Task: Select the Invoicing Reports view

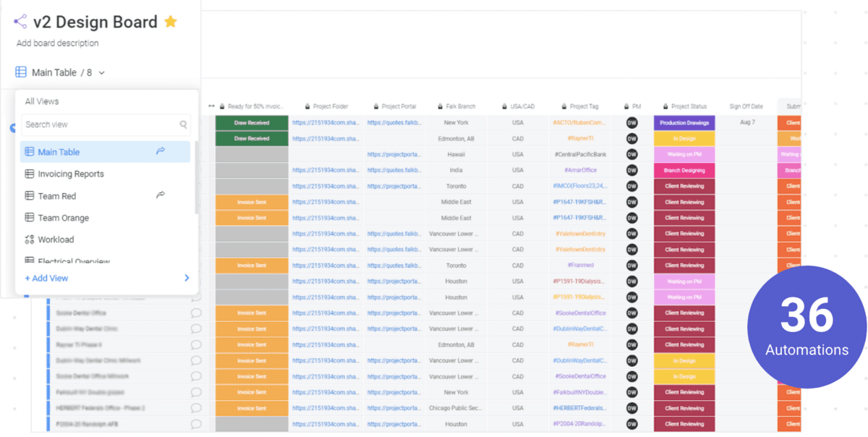Action: [71, 174]
